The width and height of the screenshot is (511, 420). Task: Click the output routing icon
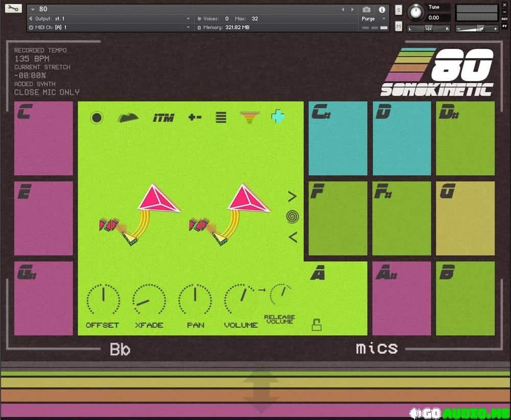[31, 18]
